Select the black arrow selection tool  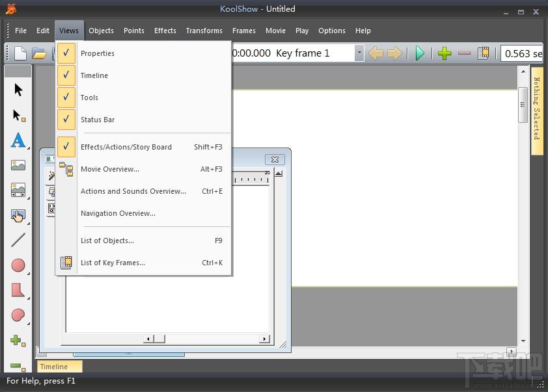click(x=18, y=90)
